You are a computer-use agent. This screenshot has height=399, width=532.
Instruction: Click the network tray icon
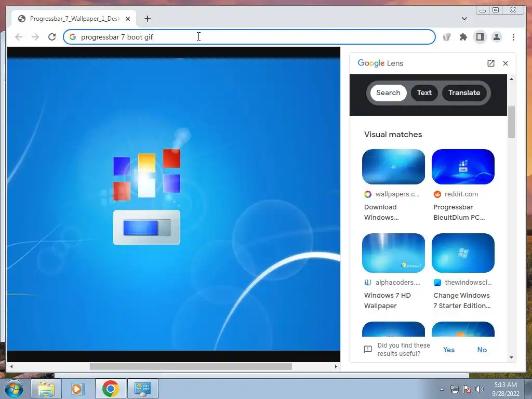coord(454,389)
